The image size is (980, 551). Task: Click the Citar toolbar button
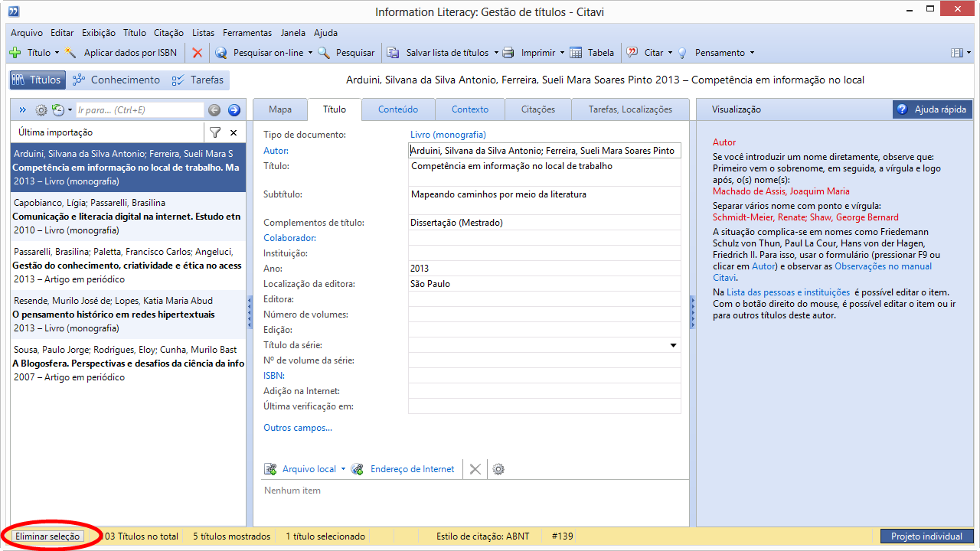coord(645,53)
